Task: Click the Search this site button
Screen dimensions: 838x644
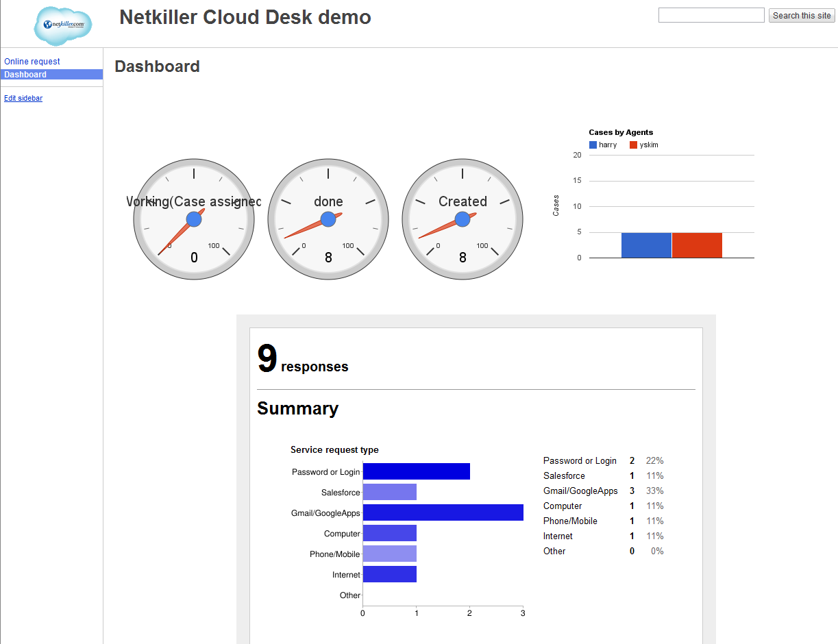Action: [x=802, y=16]
